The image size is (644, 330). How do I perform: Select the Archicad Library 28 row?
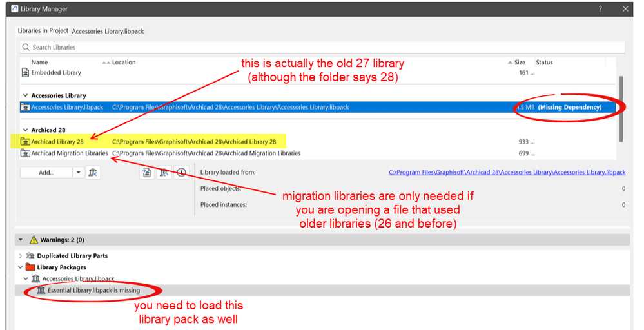point(318,142)
